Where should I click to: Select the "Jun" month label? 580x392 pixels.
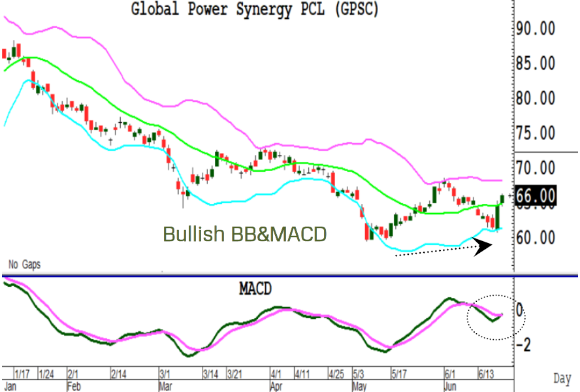coord(450,386)
